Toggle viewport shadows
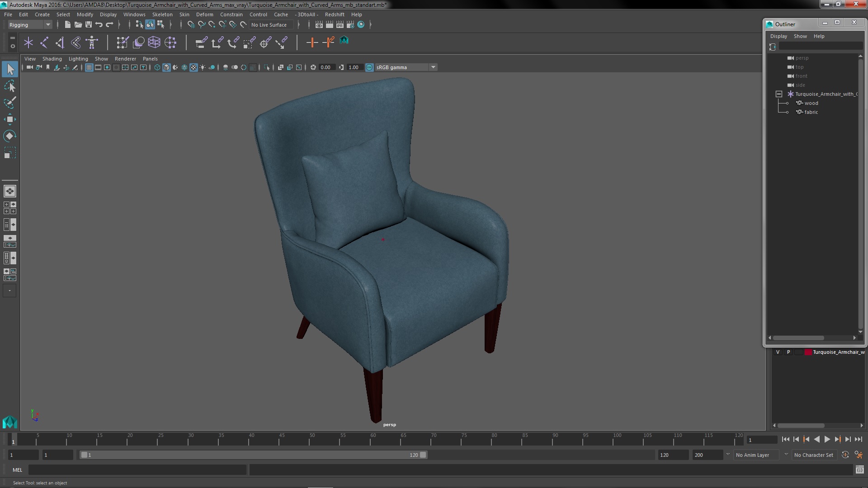 point(212,67)
